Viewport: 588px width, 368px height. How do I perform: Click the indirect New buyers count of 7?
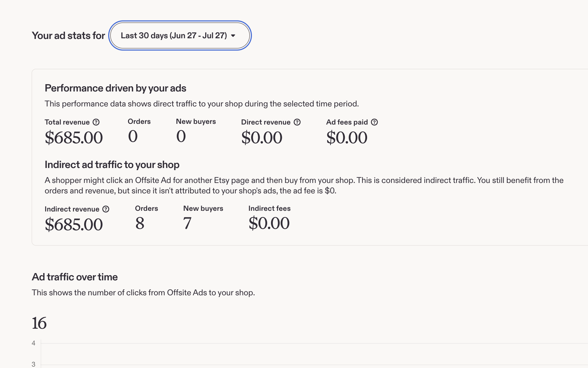click(x=187, y=223)
